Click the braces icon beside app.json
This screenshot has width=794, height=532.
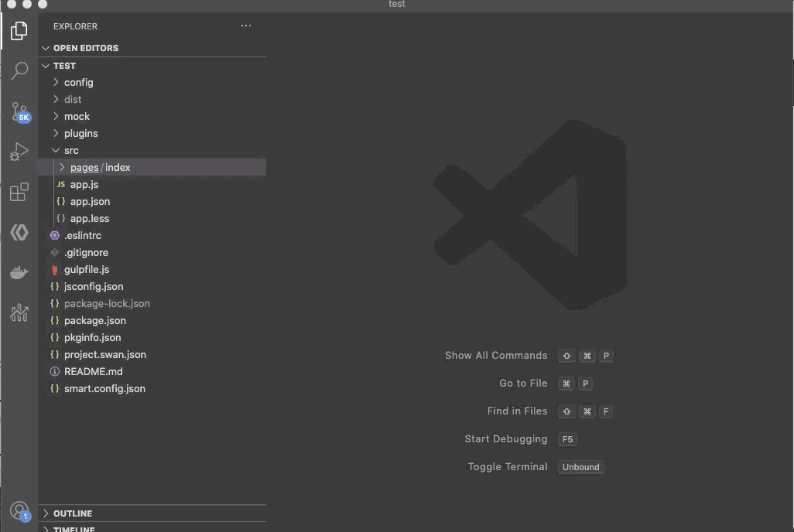point(61,202)
